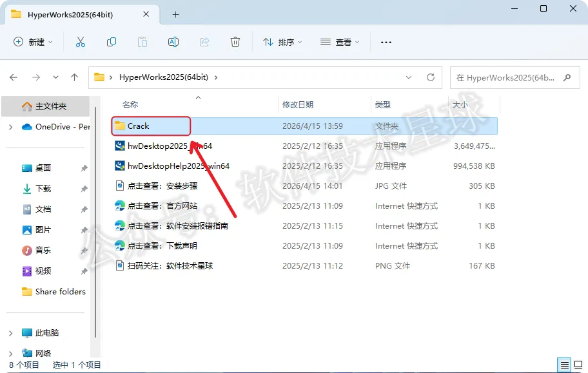The height and width of the screenshot is (373, 588).
Task: Click HyperWorks2025(64bit) breadcrumb in address bar
Action: 164,77
